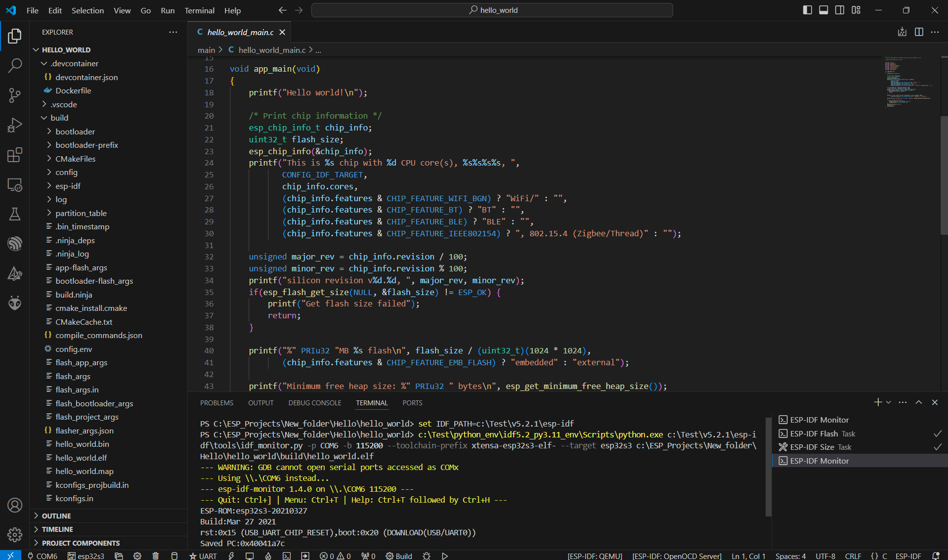This screenshot has width=948, height=560.
Task: Click [ESP-IDF: QEMU] status bar item
Action: [595, 556]
